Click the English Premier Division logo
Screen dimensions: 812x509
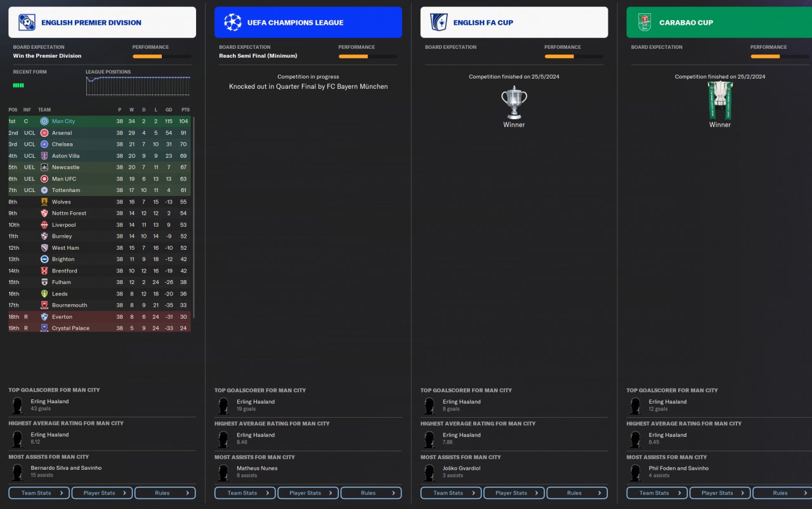point(27,23)
